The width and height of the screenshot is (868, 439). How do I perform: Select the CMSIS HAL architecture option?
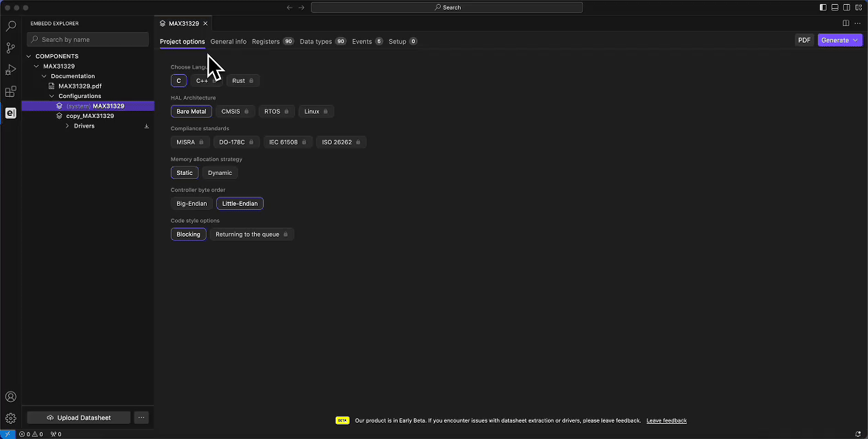(x=235, y=111)
